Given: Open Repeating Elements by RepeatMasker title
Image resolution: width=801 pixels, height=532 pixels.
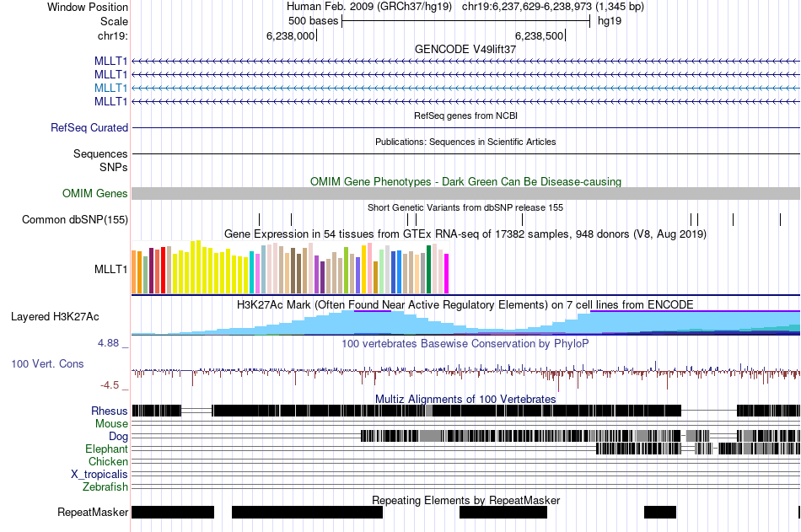Looking at the screenshot, I should [465, 500].
